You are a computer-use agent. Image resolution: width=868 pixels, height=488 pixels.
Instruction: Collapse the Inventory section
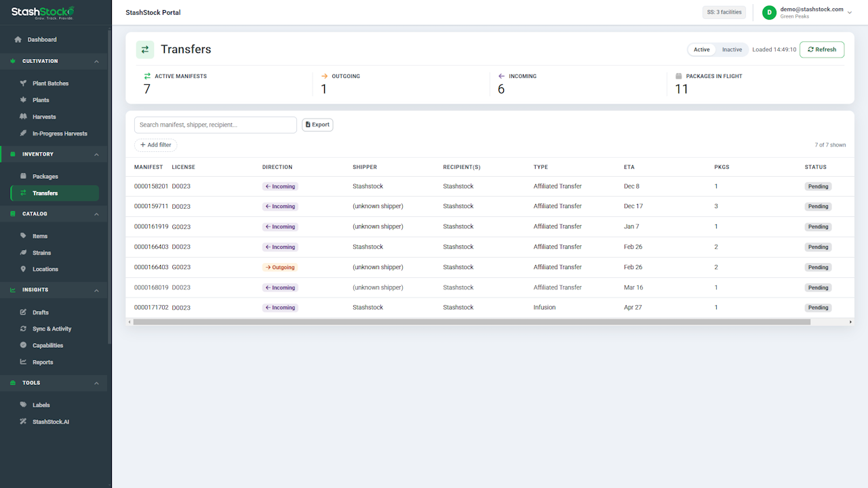click(96, 155)
